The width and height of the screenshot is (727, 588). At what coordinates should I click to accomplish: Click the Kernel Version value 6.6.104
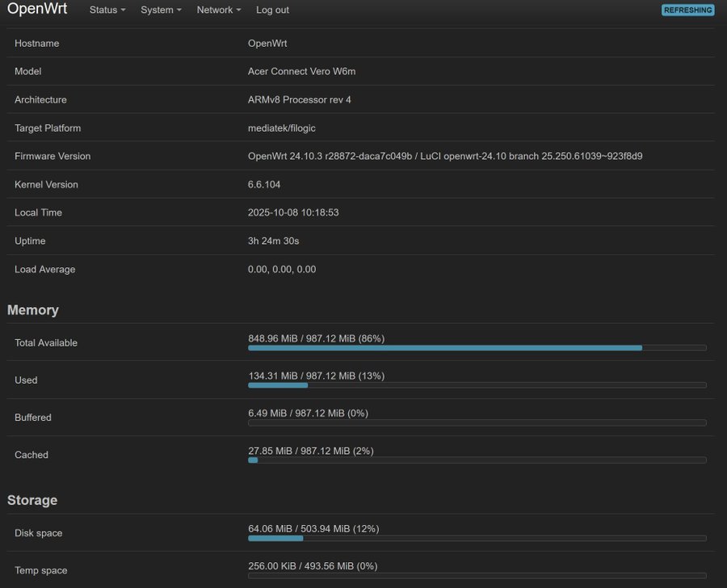tap(264, 185)
